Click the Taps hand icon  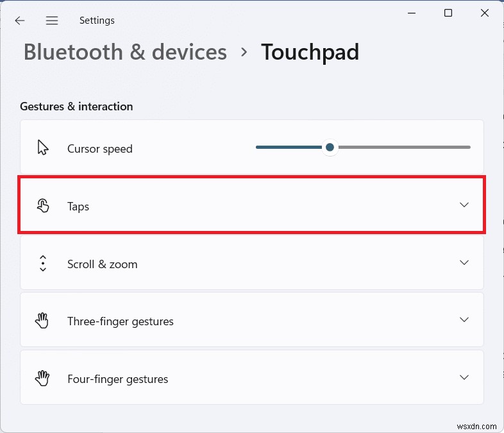[x=43, y=206]
